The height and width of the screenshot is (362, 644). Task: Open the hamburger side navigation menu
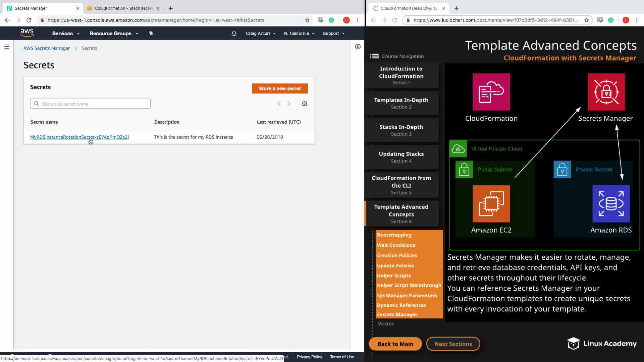coord(6,47)
